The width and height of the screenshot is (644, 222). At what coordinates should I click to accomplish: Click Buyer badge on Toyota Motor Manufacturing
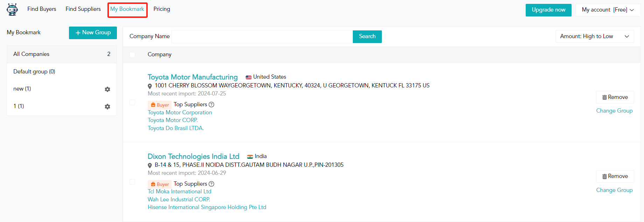tap(160, 105)
